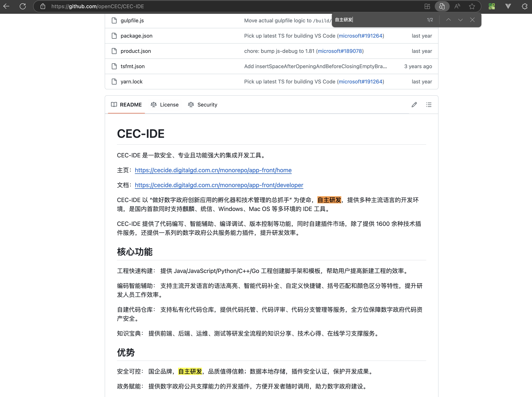The width and height of the screenshot is (532, 397).
Task: Click 'last year' timestamp for yarn.lock
Action: [422, 82]
